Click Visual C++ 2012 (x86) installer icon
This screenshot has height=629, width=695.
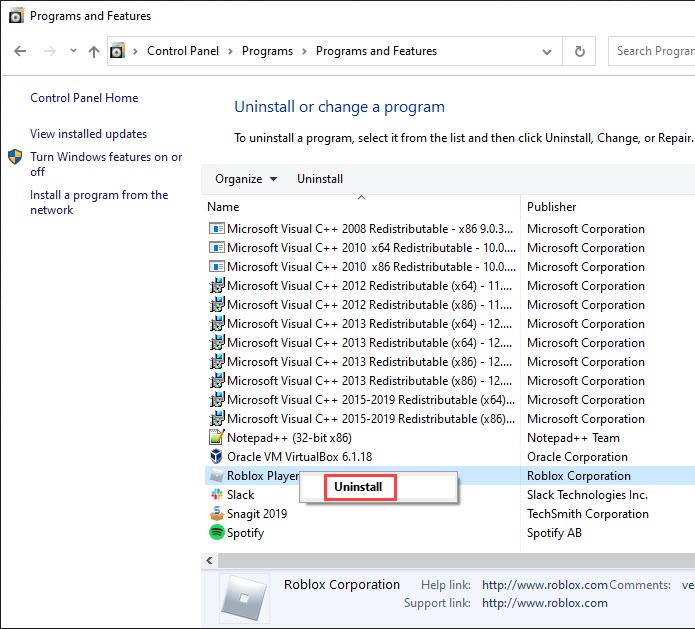[216, 305]
